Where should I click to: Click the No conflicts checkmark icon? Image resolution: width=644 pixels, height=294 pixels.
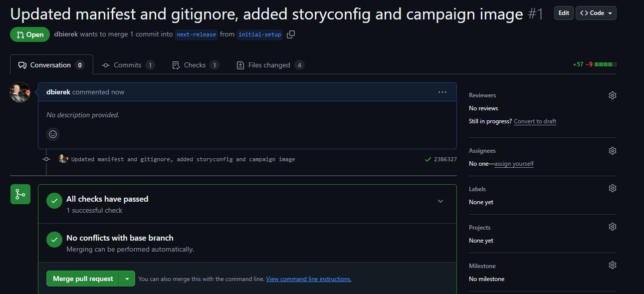pos(54,240)
